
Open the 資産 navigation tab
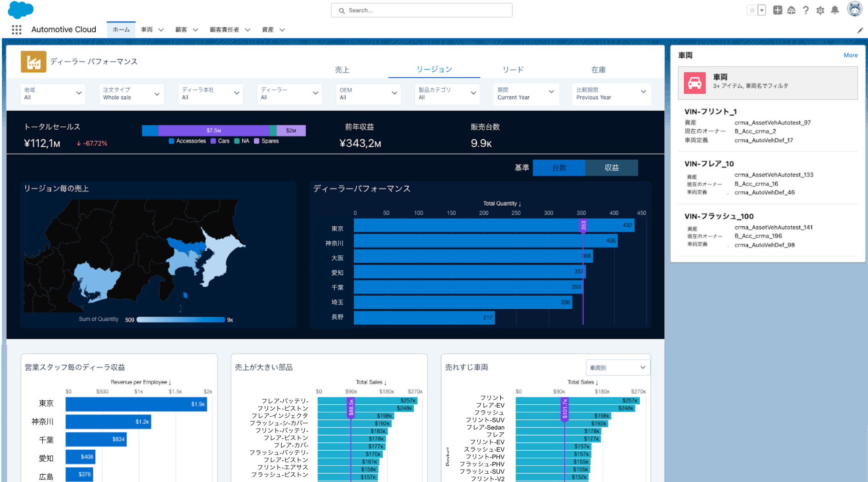pyautogui.click(x=268, y=29)
